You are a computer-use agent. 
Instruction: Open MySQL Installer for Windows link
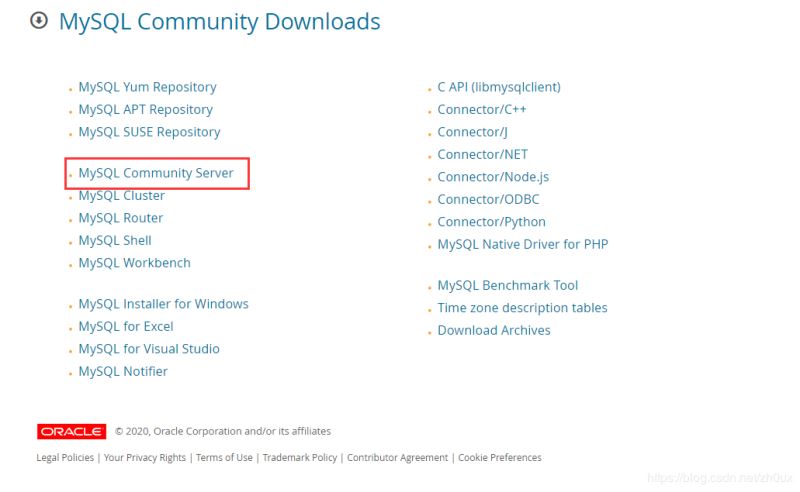coord(163,304)
